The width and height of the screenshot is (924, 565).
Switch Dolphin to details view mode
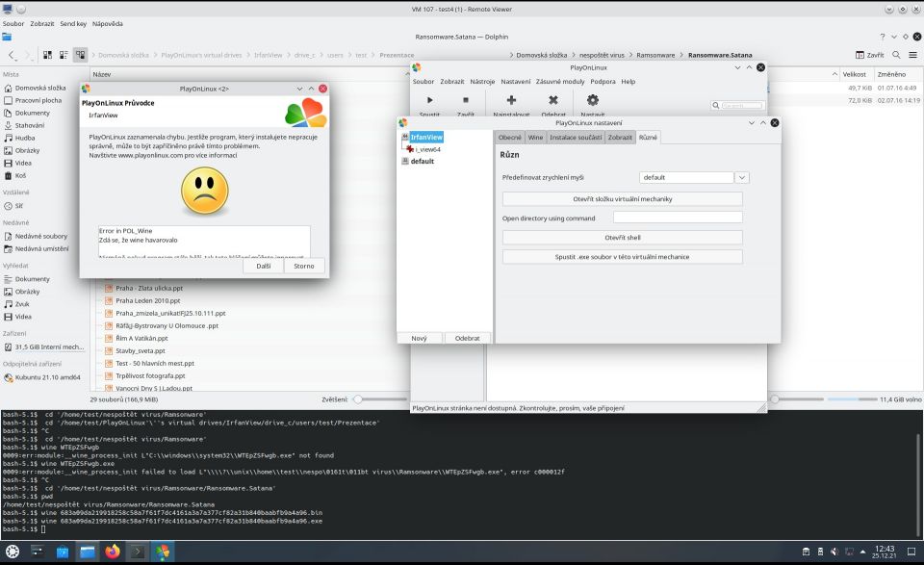coord(80,55)
